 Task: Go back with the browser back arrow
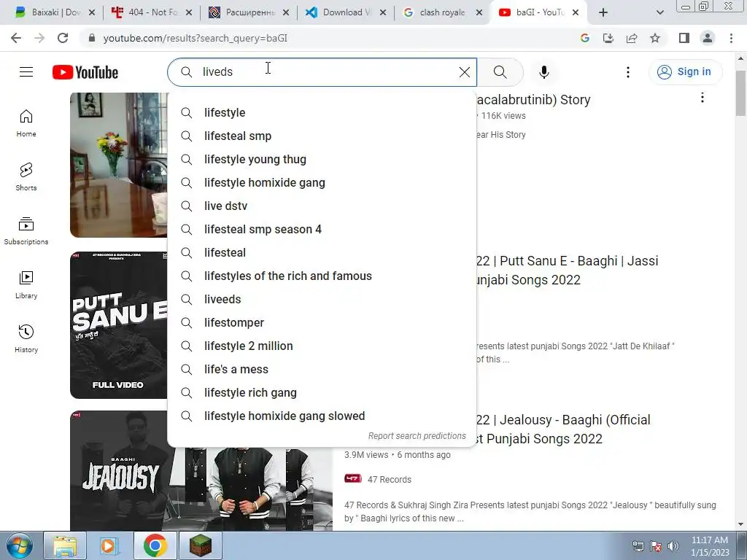click(16, 38)
